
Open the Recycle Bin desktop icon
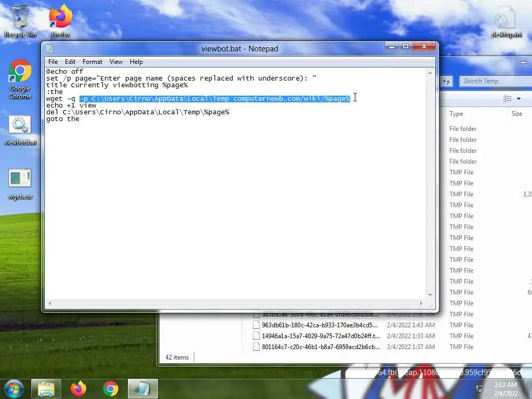pyautogui.click(x=20, y=20)
